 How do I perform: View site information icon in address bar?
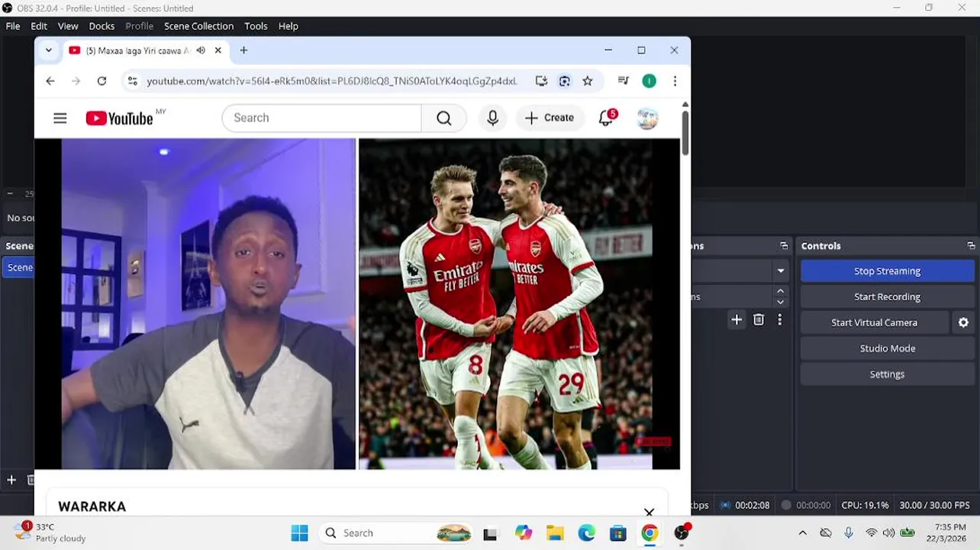[x=133, y=81]
